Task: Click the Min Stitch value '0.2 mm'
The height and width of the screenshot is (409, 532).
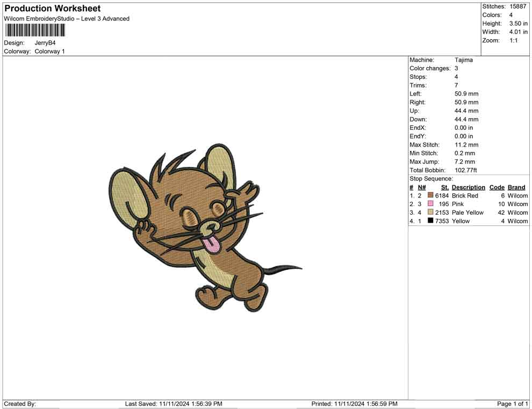Action: click(x=465, y=153)
